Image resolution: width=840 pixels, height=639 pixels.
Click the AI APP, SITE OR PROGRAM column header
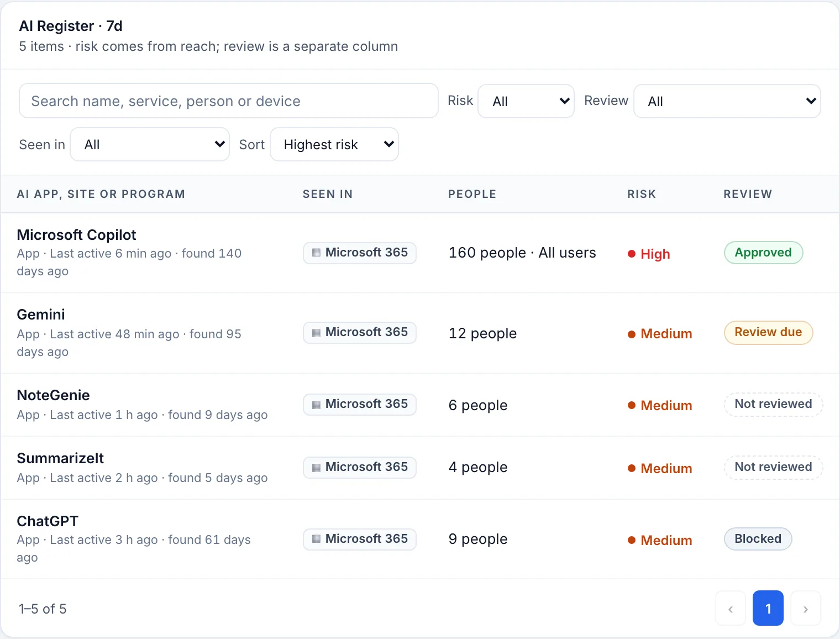(101, 194)
